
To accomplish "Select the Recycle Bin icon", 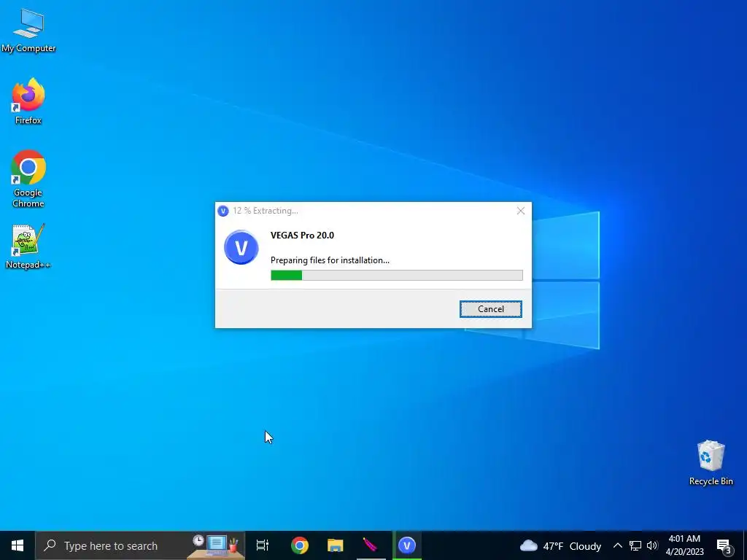I will (x=711, y=463).
